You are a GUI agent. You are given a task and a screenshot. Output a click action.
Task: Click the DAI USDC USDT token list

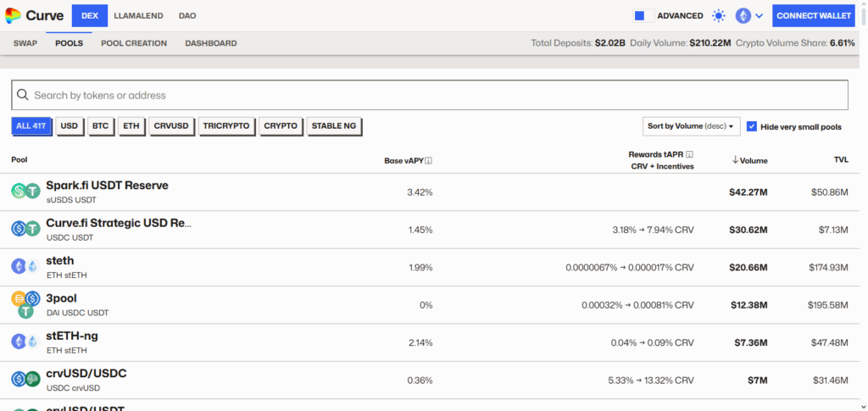click(77, 313)
